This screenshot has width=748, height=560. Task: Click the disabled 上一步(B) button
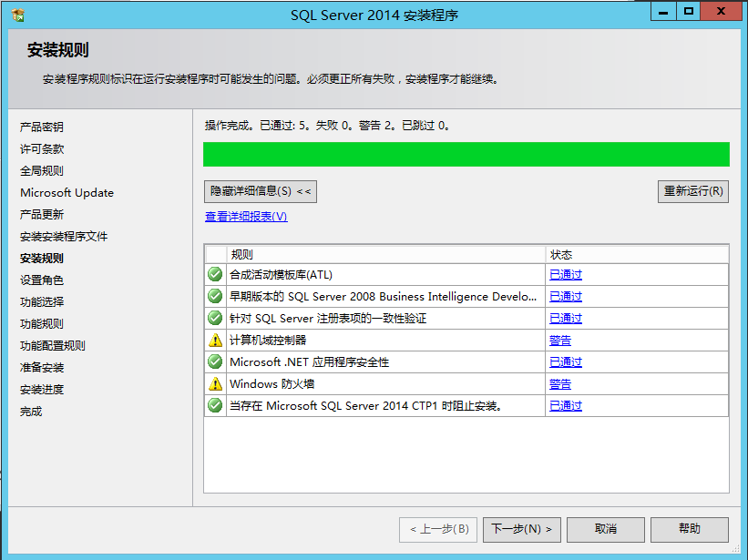438,530
